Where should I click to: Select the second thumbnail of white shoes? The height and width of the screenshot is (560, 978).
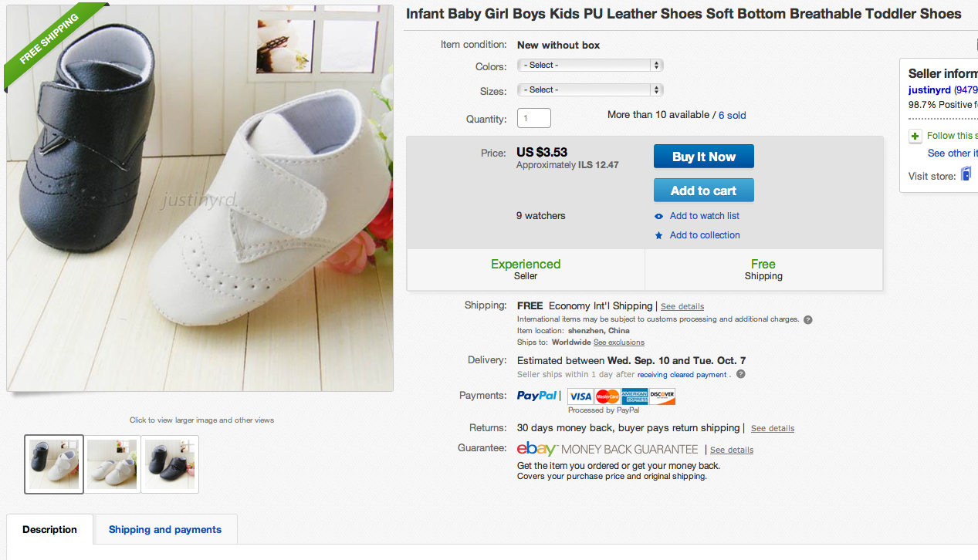click(112, 464)
